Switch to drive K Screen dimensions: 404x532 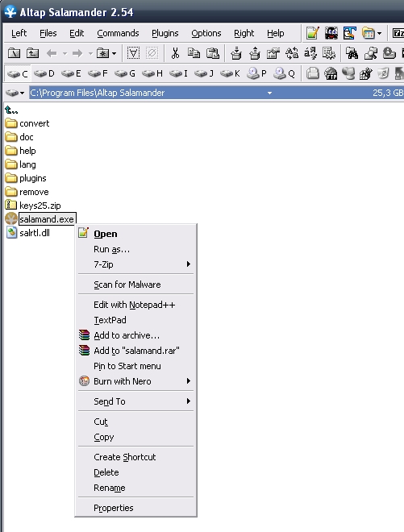click(230, 73)
